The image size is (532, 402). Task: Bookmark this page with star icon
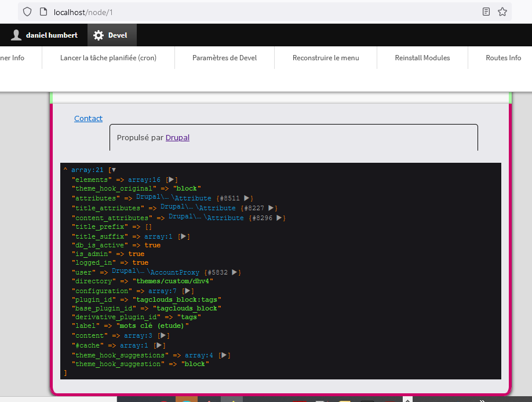(502, 12)
